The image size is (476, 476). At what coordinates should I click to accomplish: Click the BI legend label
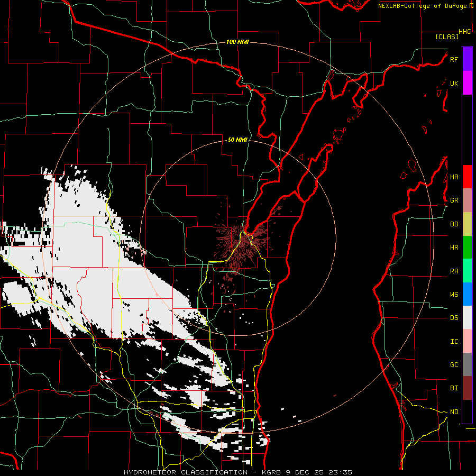coord(454,388)
